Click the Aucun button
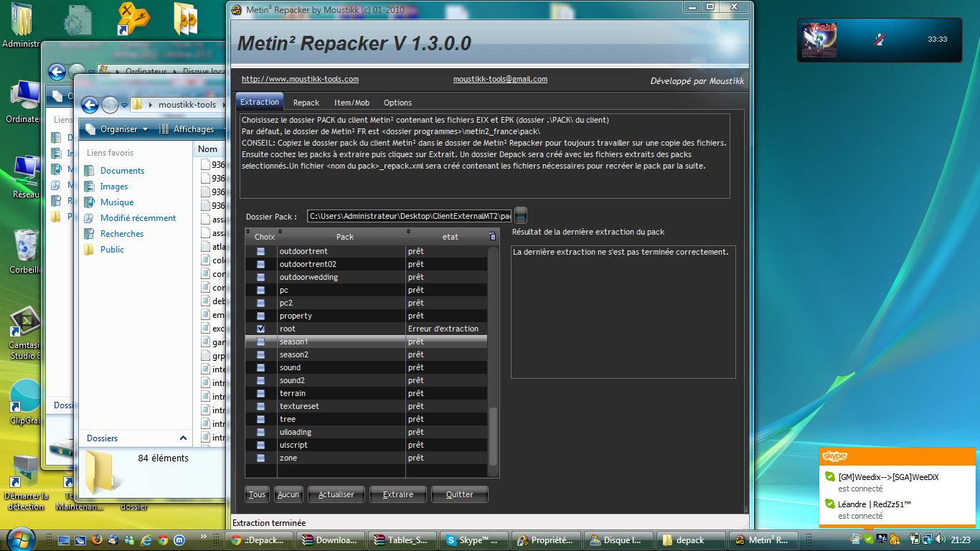Viewport: 980px width, 551px height. point(288,494)
